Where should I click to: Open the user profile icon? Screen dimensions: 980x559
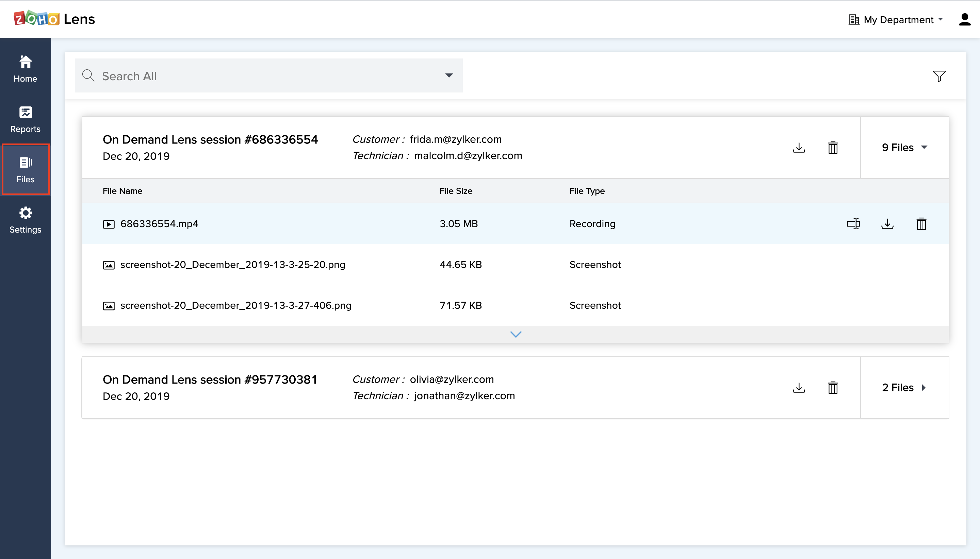pos(964,19)
